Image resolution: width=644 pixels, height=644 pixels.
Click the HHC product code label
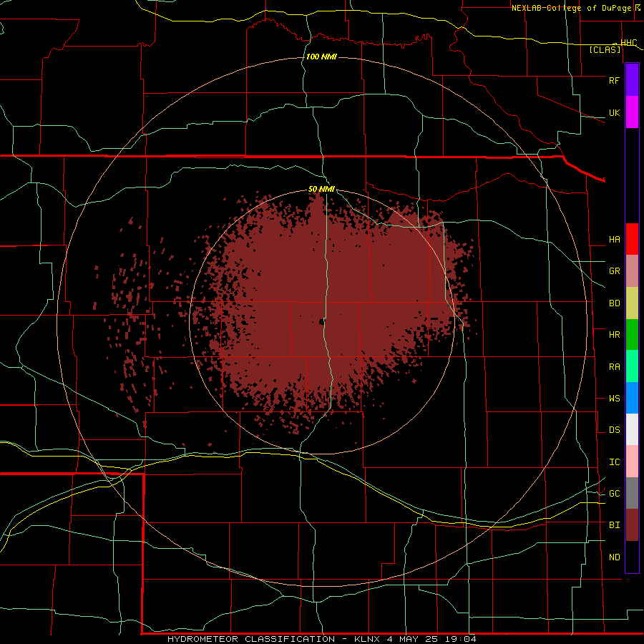pos(628,43)
